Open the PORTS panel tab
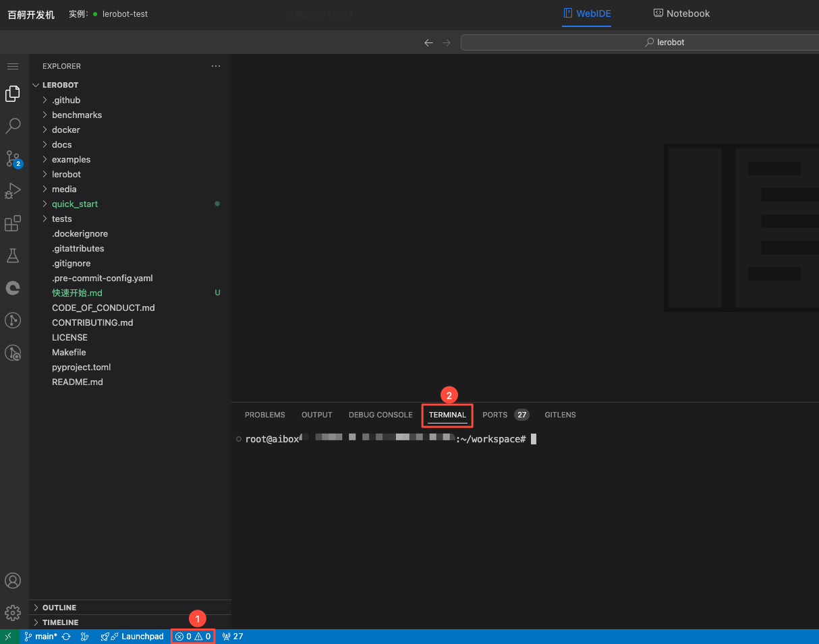This screenshot has height=644, width=819. point(495,415)
